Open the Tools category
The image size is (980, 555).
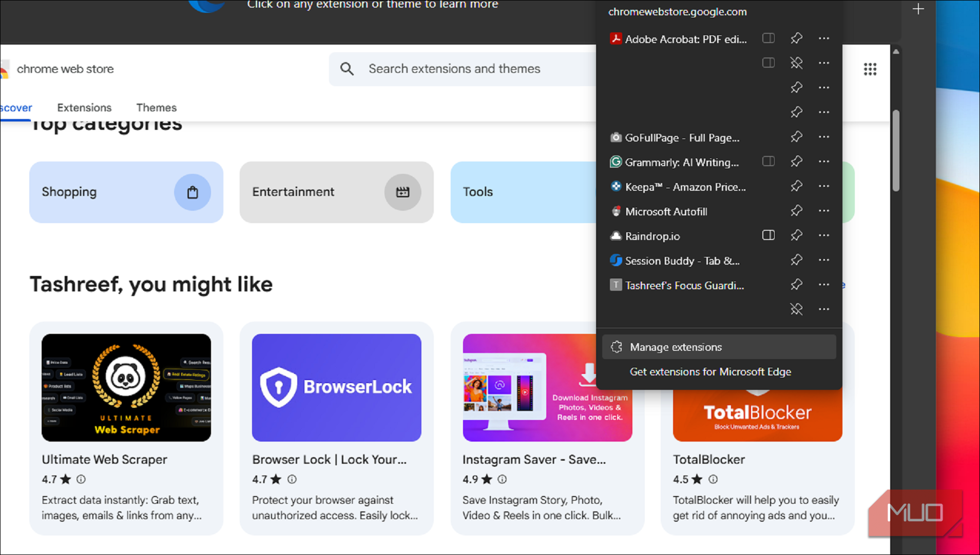click(x=523, y=192)
